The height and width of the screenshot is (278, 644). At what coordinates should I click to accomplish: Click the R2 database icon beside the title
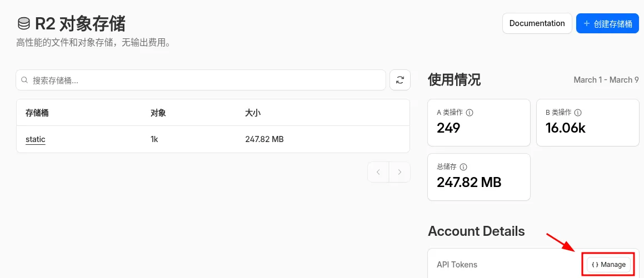click(24, 24)
